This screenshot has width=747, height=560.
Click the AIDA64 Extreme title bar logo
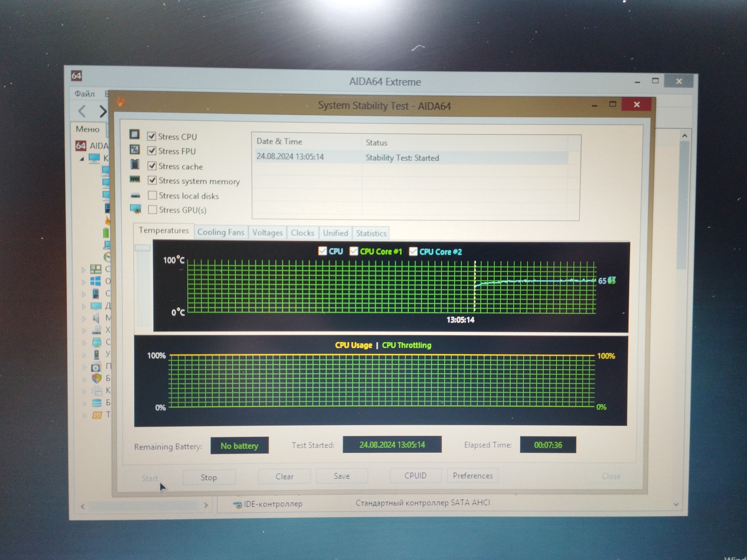(x=76, y=75)
